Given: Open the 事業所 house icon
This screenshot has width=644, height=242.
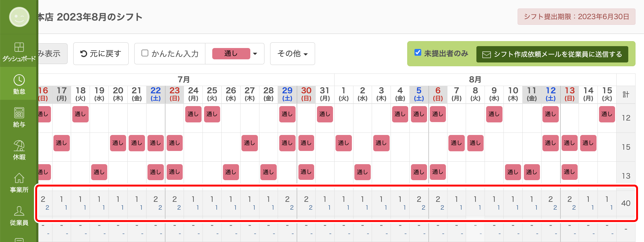Looking at the screenshot, I should click(19, 178).
